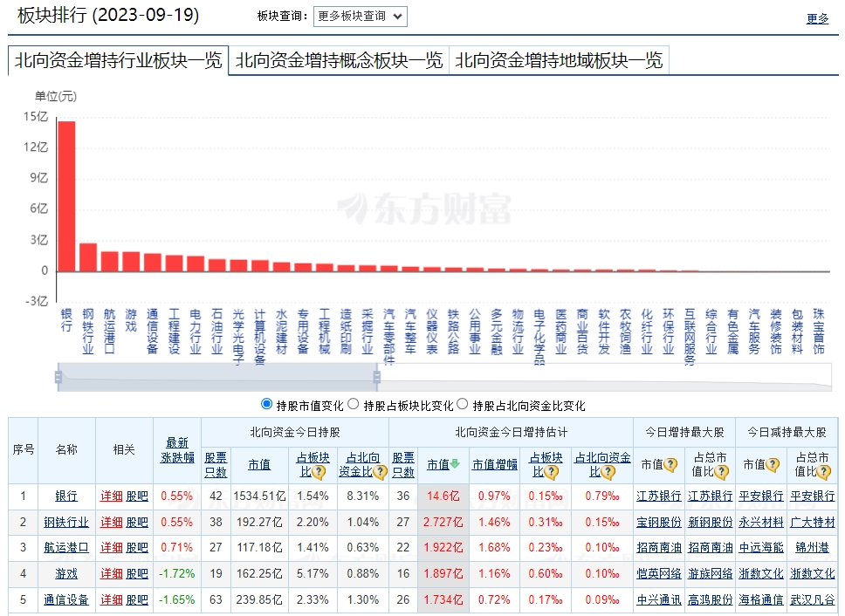845x616 pixels.
Task: Open the 更多 link at top right
Action: point(817,18)
